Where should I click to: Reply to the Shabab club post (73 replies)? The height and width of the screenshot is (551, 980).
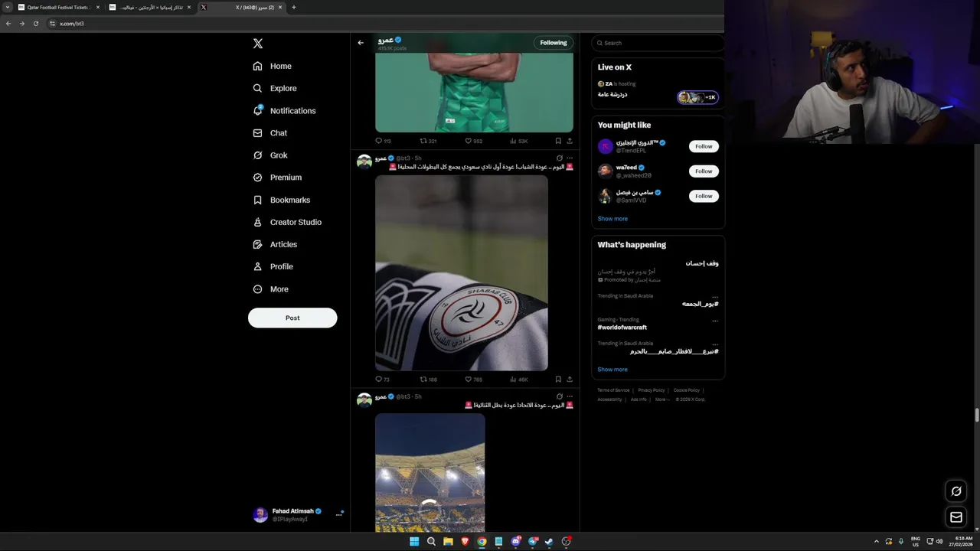point(382,380)
